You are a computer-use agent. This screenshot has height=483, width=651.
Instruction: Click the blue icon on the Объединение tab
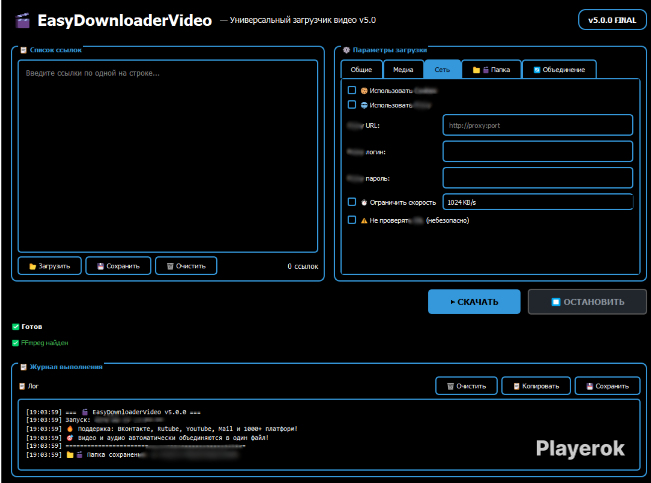tap(537, 70)
